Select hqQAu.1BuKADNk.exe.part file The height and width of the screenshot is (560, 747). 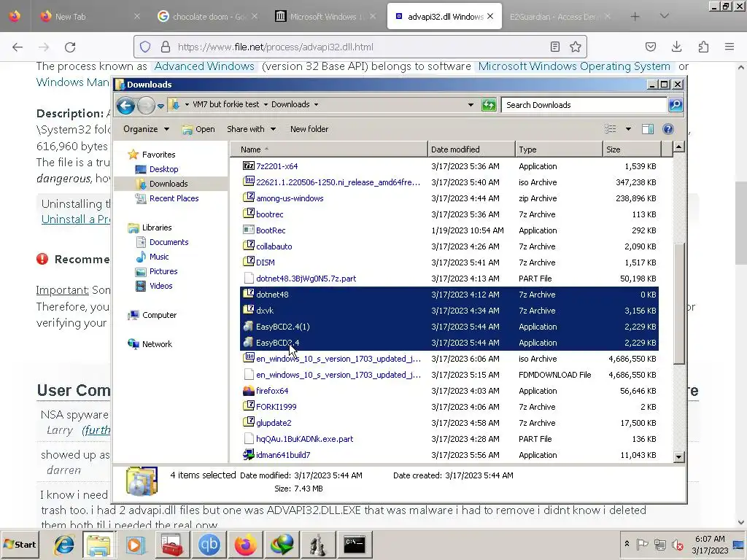(x=304, y=439)
